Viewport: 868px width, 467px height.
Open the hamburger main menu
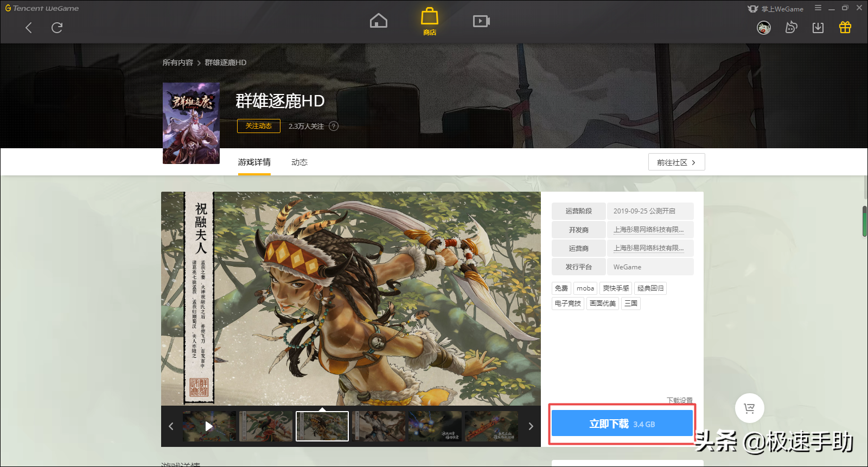818,8
